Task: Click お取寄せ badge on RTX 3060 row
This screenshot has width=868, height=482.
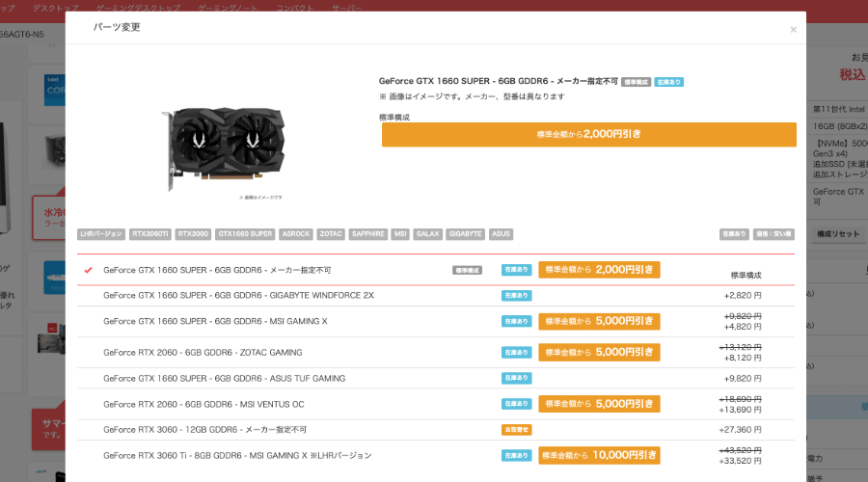Action: [x=517, y=429]
